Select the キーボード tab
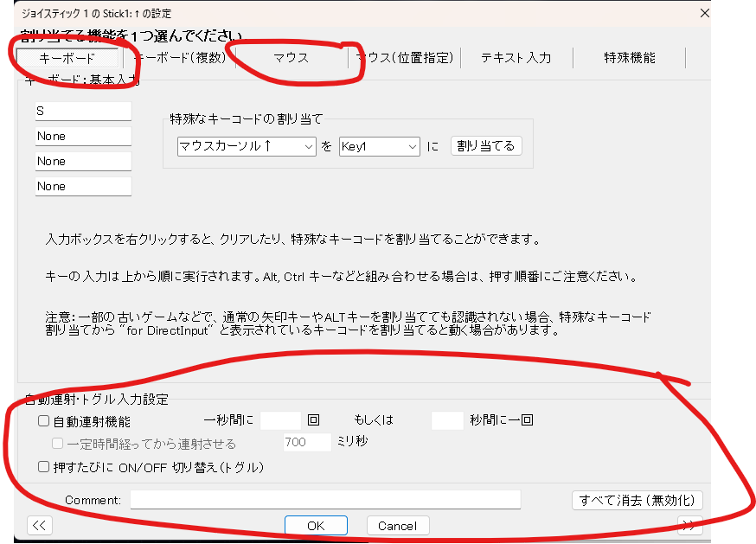The height and width of the screenshot is (544, 756). click(x=67, y=58)
